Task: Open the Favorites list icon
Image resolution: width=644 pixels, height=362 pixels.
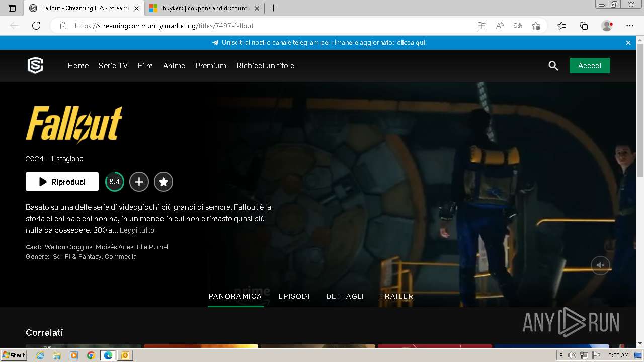Action: (x=561, y=26)
